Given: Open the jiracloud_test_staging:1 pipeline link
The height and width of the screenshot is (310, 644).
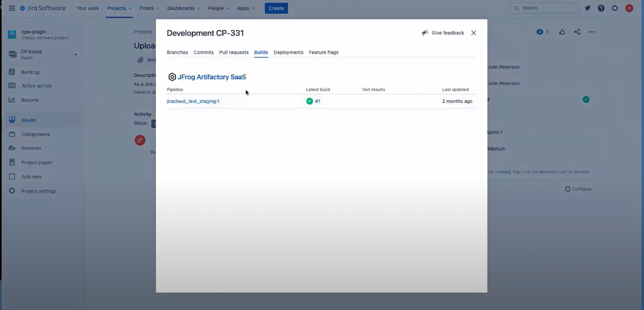Looking at the screenshot, I should (x=193, y=101).
